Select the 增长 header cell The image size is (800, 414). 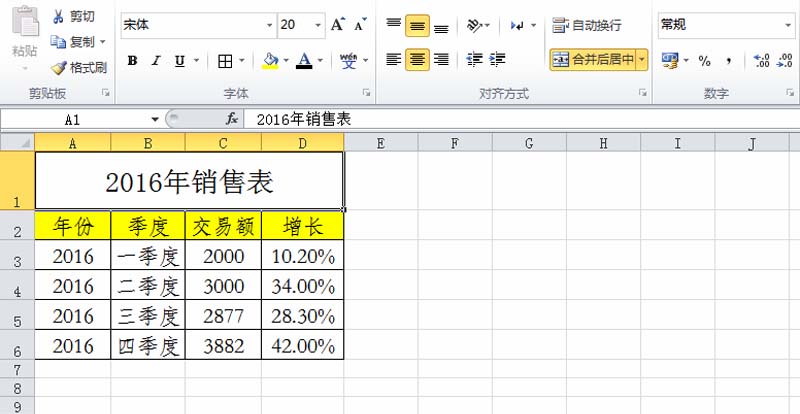tap(303, 225)
